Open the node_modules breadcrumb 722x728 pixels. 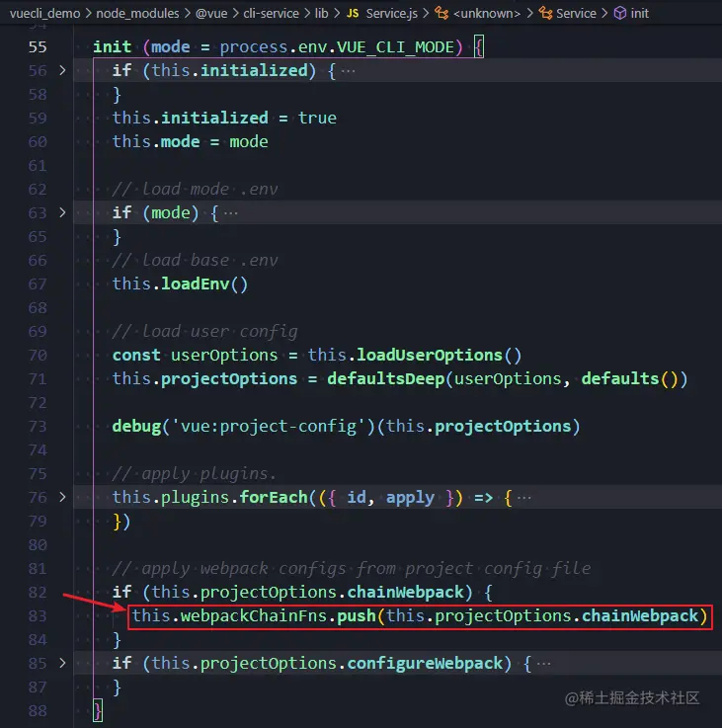coord(137,14)
